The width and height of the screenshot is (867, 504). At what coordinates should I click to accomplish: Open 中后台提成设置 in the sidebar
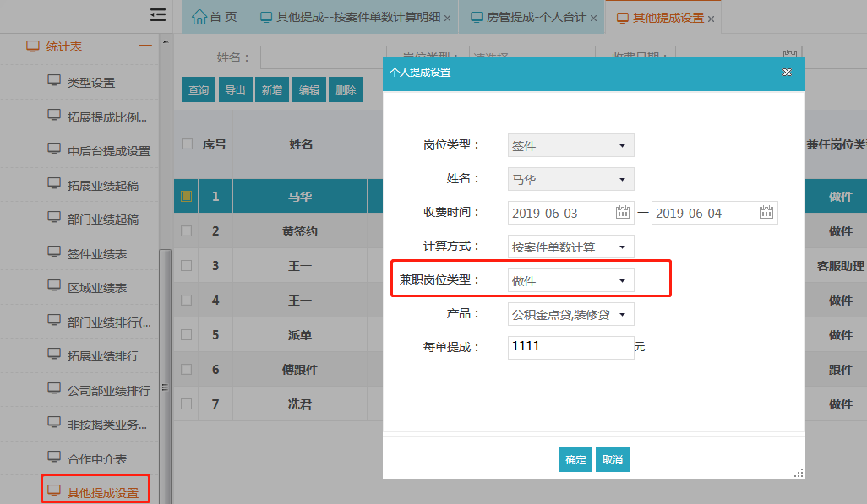(108, 151)
